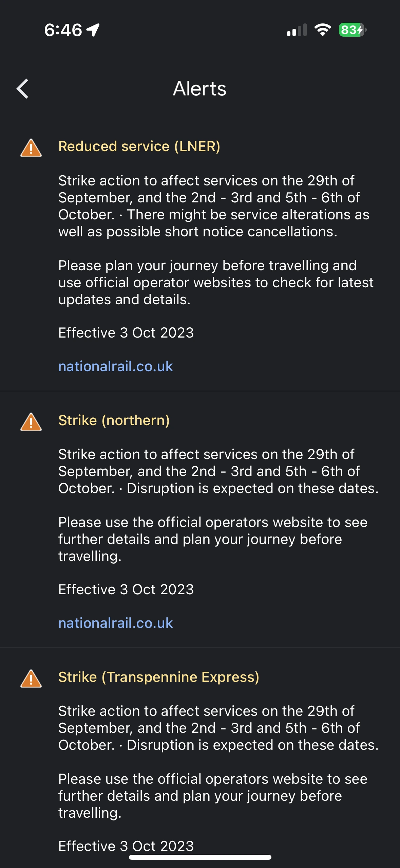Open nationalrail.co.uk link under LNER alert

click(x=115, y=366)
